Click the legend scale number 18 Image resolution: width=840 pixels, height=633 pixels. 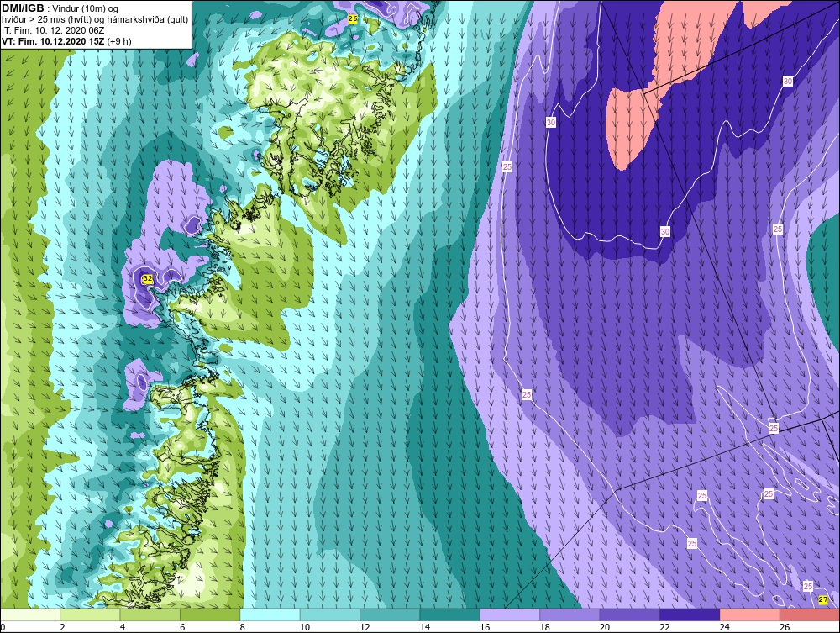(x=545, y=627)
